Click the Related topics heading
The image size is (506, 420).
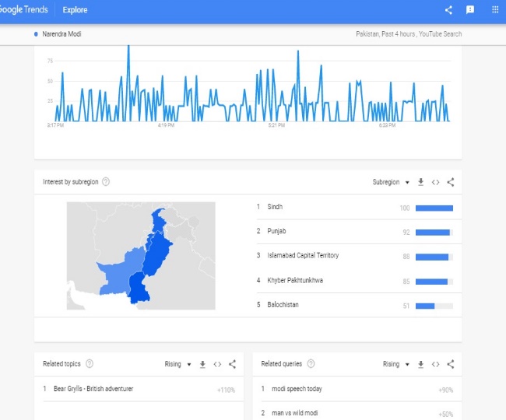[x=61, y=363]
